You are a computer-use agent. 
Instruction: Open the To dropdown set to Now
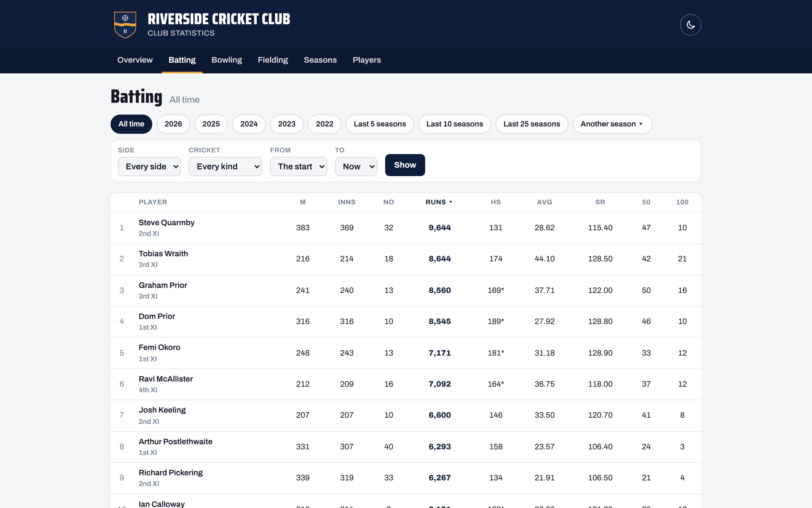pyautogui.click(x=356, y=166)
